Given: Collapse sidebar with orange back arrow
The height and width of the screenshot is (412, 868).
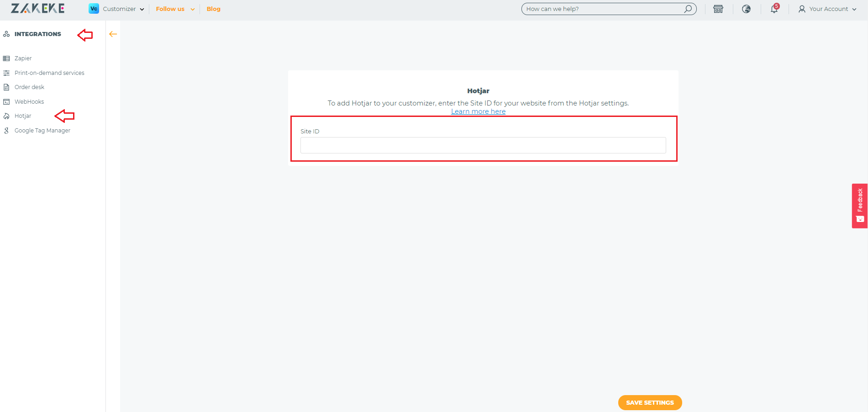Looking at the screenshot, I should point(113,34).
